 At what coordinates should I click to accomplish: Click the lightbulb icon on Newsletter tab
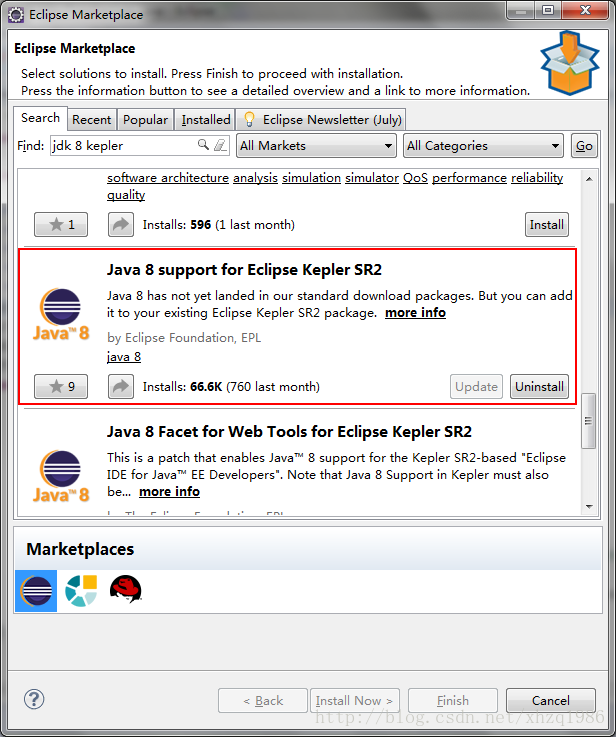tap(250, 119)
